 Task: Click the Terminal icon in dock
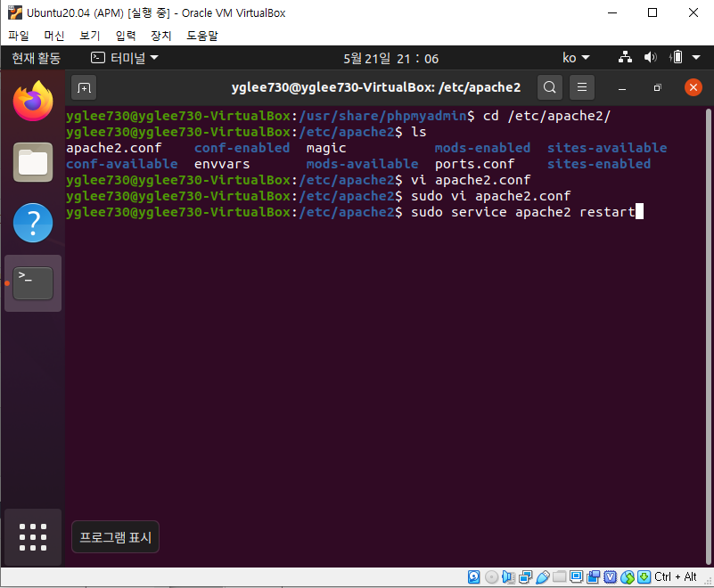[33, 283]
